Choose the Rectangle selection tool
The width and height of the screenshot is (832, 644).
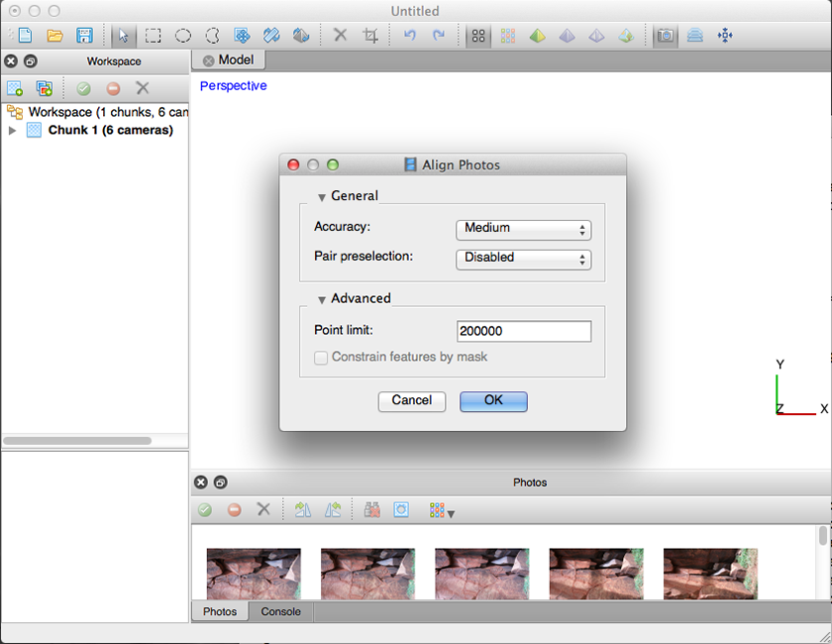click(x=154, y=36)
